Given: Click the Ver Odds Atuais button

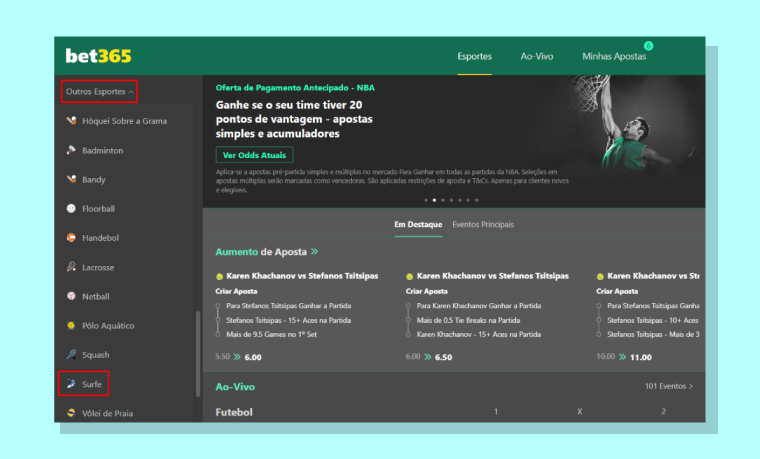Looking at the screenshot, I should click(x=254, y=155).
